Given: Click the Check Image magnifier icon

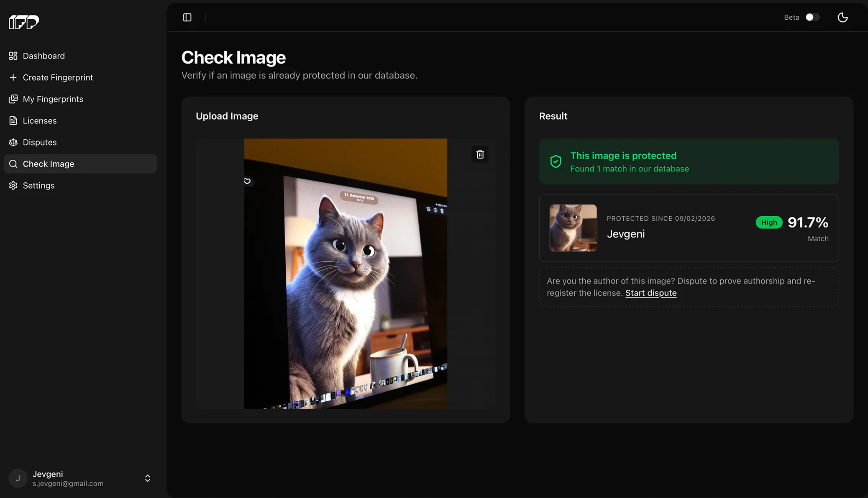Looking at the screenshot, I should (x=13, y=164).
